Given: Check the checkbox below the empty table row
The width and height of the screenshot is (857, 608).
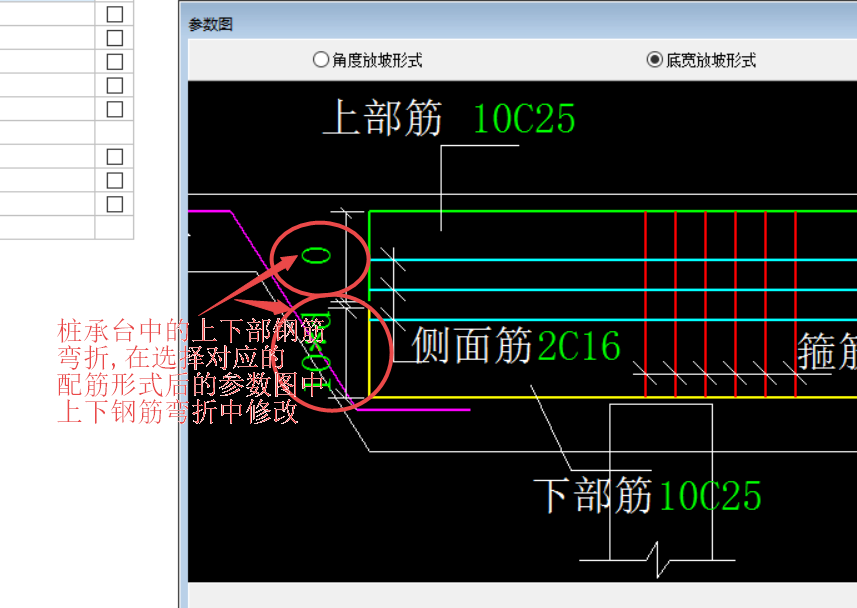Looking at the screenshot, I should [x=117, y=156].
